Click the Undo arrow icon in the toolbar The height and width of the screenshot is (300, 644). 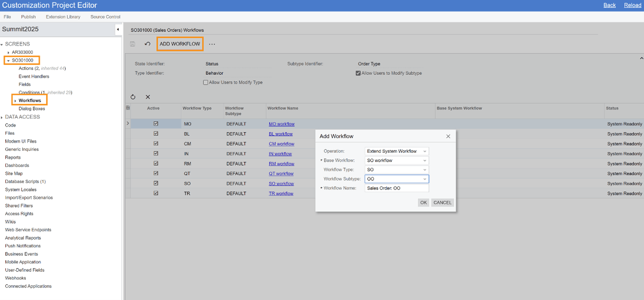coord(147,44)
